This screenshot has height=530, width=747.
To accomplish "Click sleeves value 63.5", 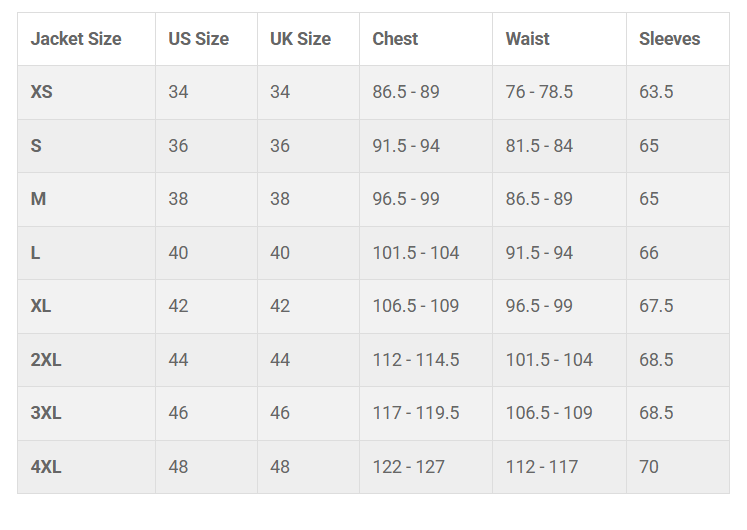I will point(656,92).
